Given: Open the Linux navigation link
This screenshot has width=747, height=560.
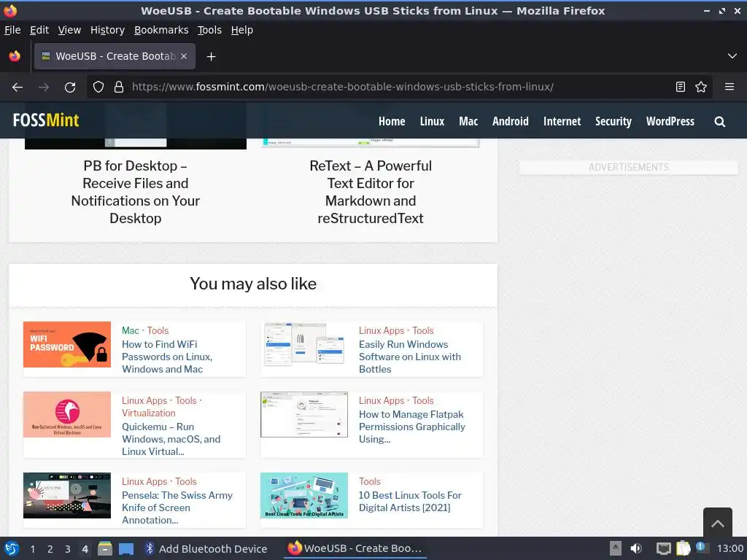Looking at the screenshot, I should [432, 122].
